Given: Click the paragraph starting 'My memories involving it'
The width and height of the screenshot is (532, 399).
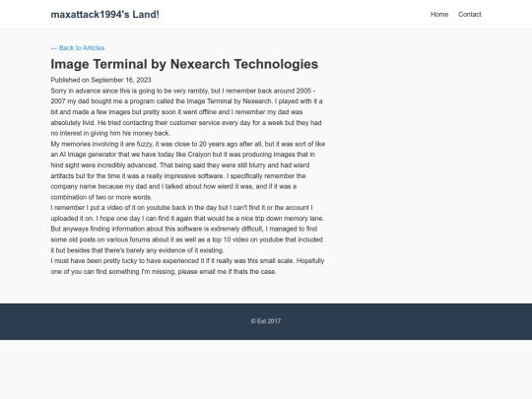Looking at the screenshot, I should pos(188,170).
